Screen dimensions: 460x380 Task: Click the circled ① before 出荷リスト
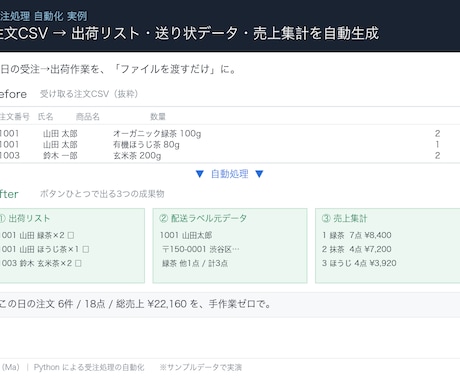pos(2,218)
